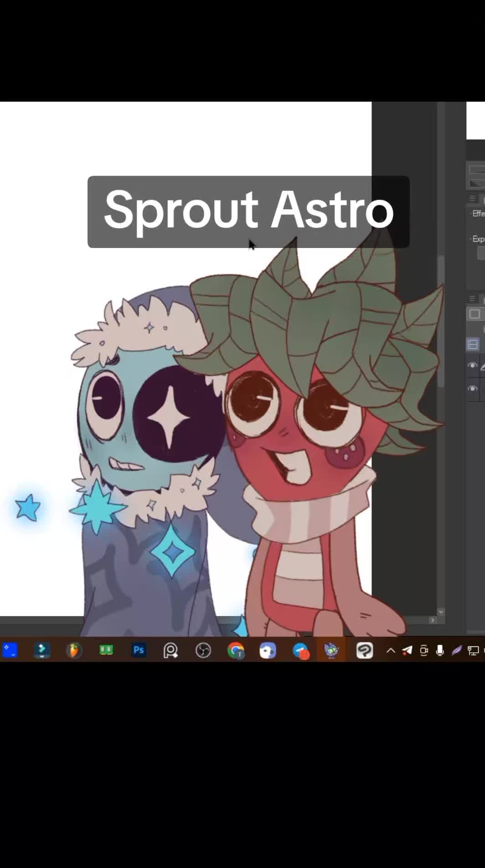The image size is (485, 868).
Task: Click the Telegram tray icon
Action: 407,651
